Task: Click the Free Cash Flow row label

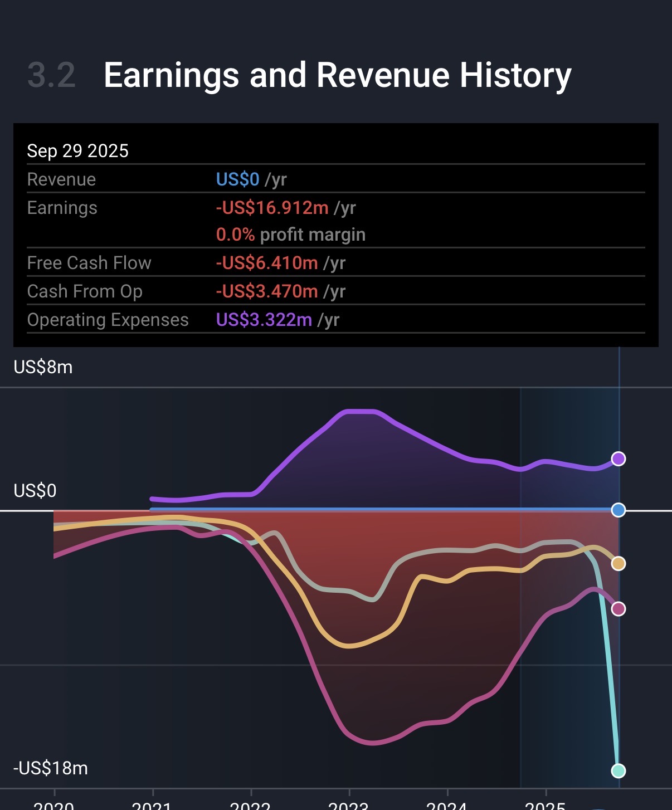Action: tap(89, 263)
